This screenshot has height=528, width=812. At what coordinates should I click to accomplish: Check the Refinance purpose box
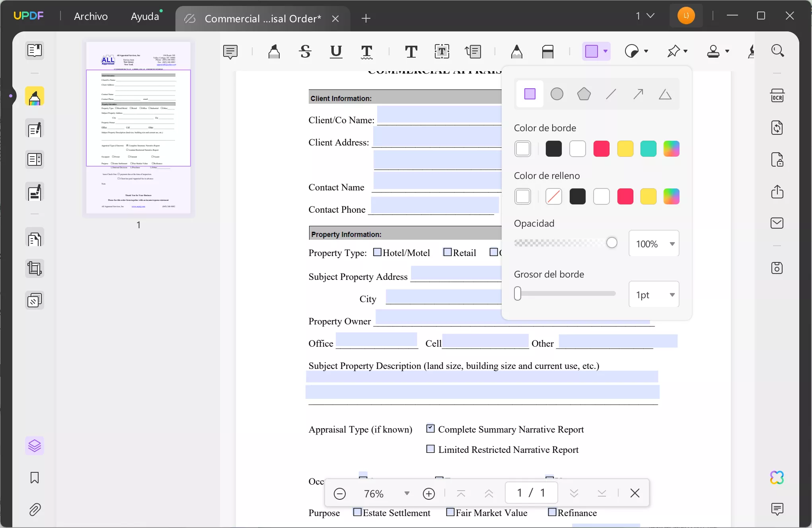pyautogui.click(x=552, y=512)
